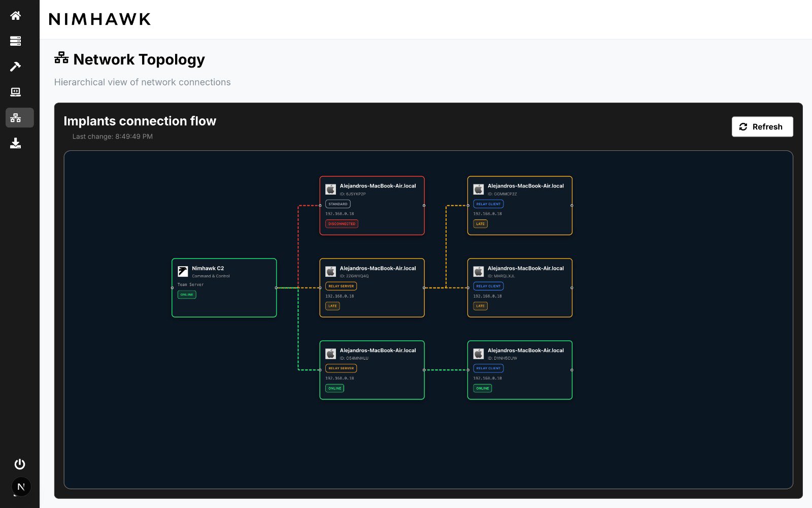Click Command & Control subtitle
Image resolution: width=812 pixels, height=508 pixels.
pos(211,276)
